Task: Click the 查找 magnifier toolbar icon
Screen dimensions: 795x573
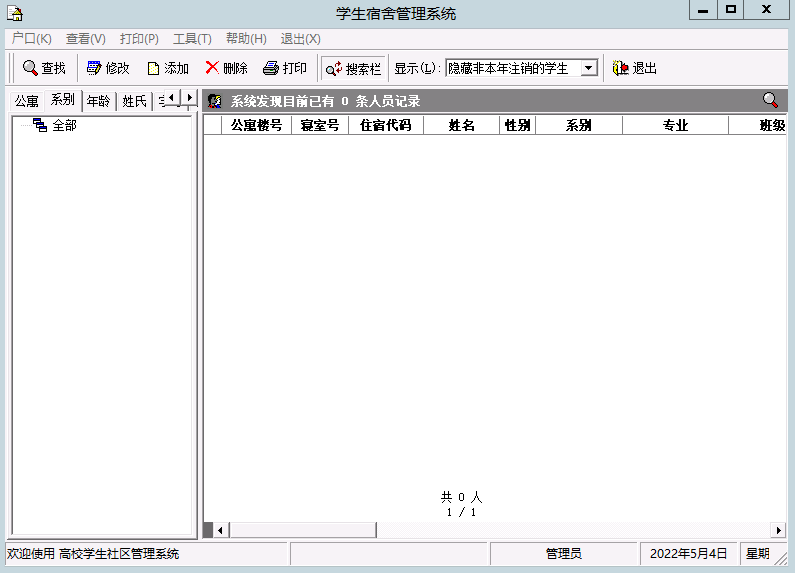Action: click(x=30, y=68)
